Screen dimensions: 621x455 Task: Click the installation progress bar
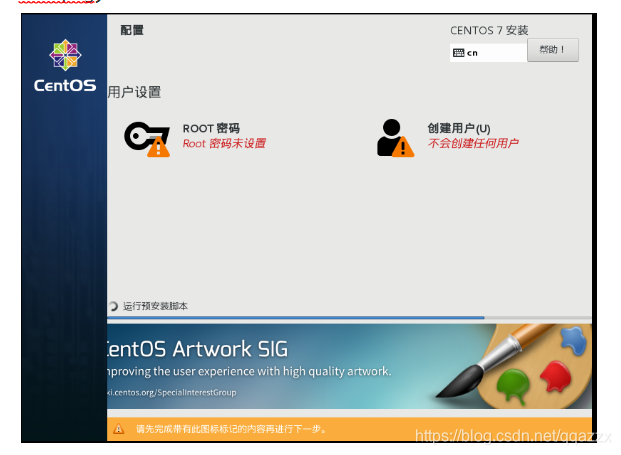349,318
